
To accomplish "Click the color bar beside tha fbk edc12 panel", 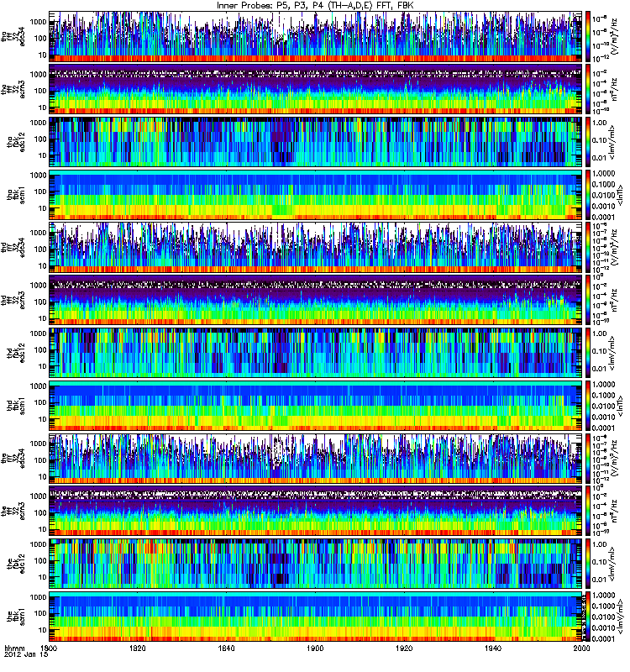I will pyautogui.click(x=588, y=142).
